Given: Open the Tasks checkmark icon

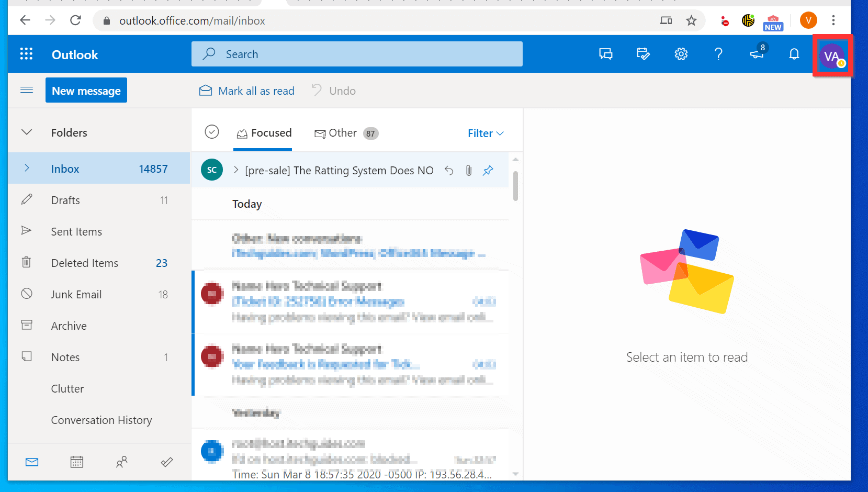Looking at the screenshot, I should [167, 462].
